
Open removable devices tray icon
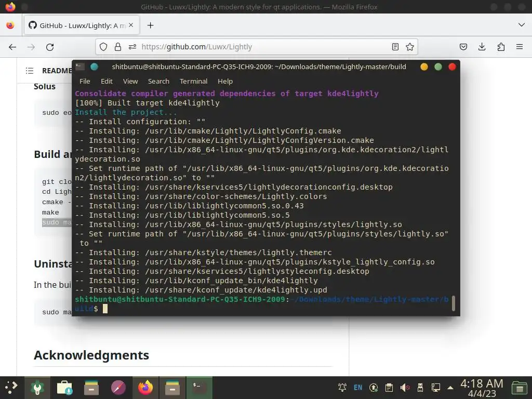420,388
